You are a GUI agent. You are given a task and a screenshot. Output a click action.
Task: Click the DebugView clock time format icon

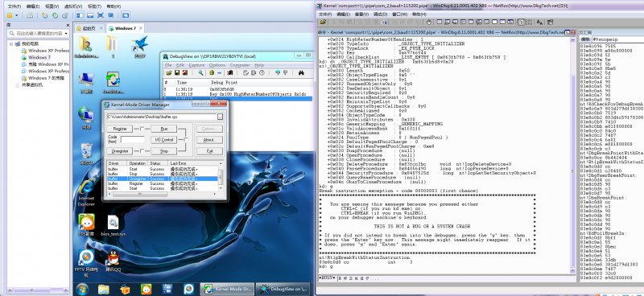click(x=262, y=72)
